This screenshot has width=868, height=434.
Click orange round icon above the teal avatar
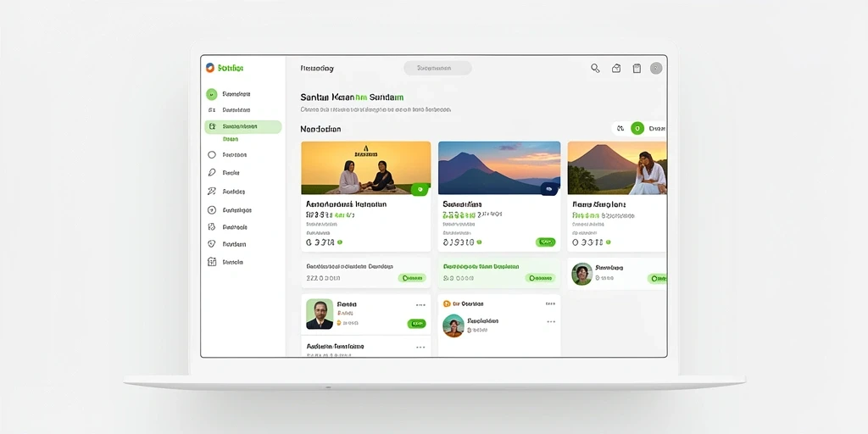click(x=447, y=304)
